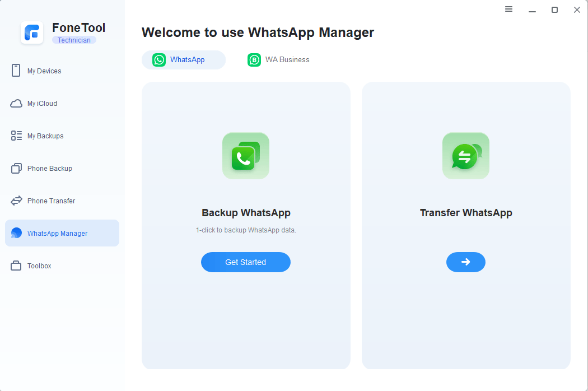Select Phone Backup in the sidebar
Viewport: 588px width, 391px height.
pyautogui.click(x=62, y=169)
